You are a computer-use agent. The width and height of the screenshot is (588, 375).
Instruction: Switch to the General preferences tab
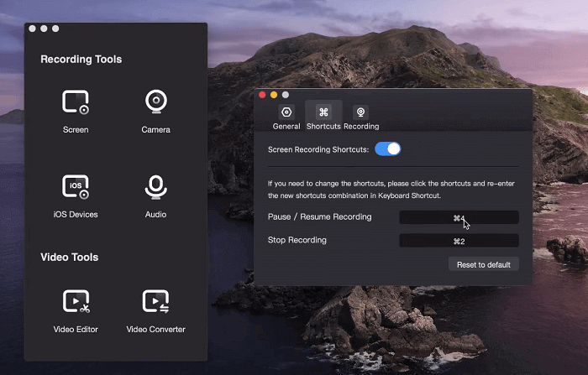click(x=286, y=117)
